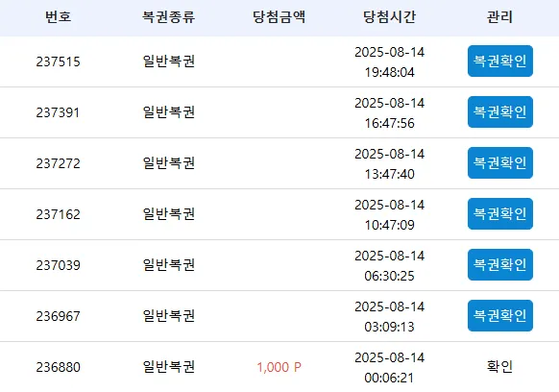Check lottery via 복권확인 on row 237039
Viewport: 559px width, 392px height.
pyautogui.click(x=500, y=265)
